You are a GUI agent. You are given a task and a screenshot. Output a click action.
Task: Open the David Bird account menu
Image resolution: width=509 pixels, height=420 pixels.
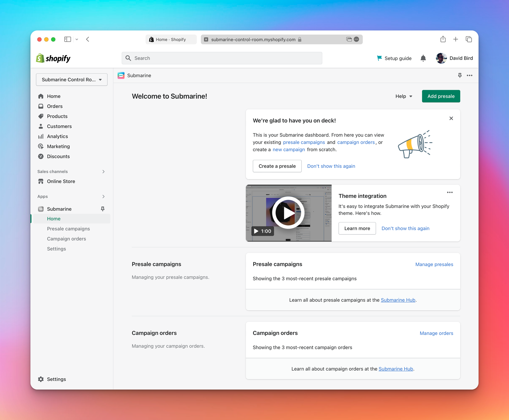click(454, 58)
